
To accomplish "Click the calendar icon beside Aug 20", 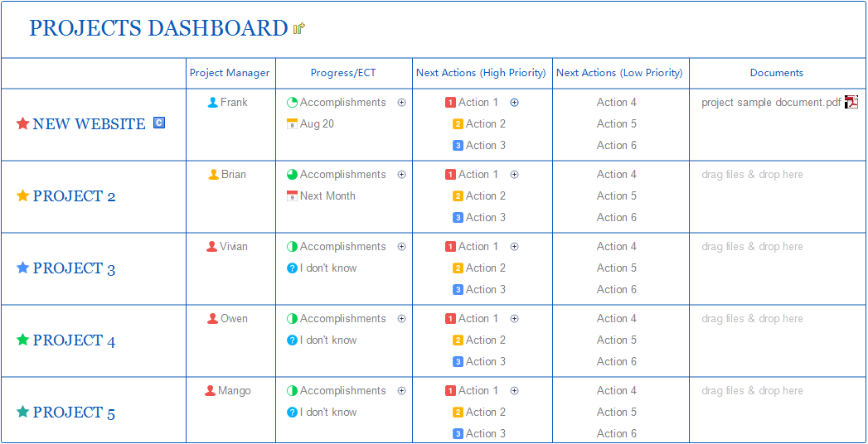I will point(292,124).
